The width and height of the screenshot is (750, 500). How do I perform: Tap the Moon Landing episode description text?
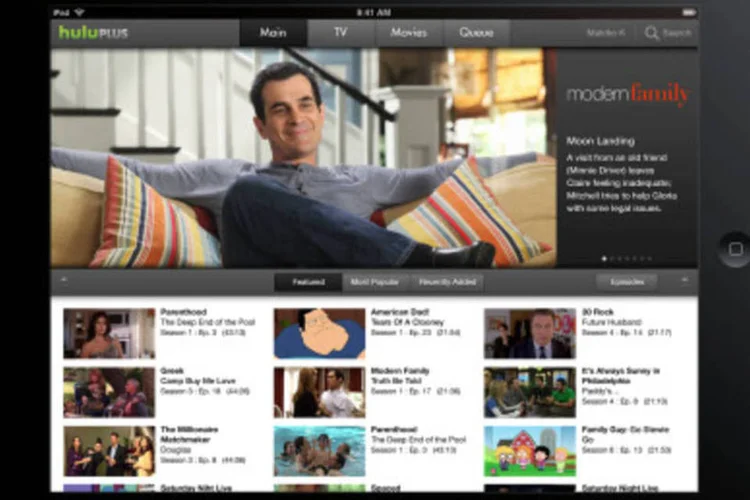621,183
